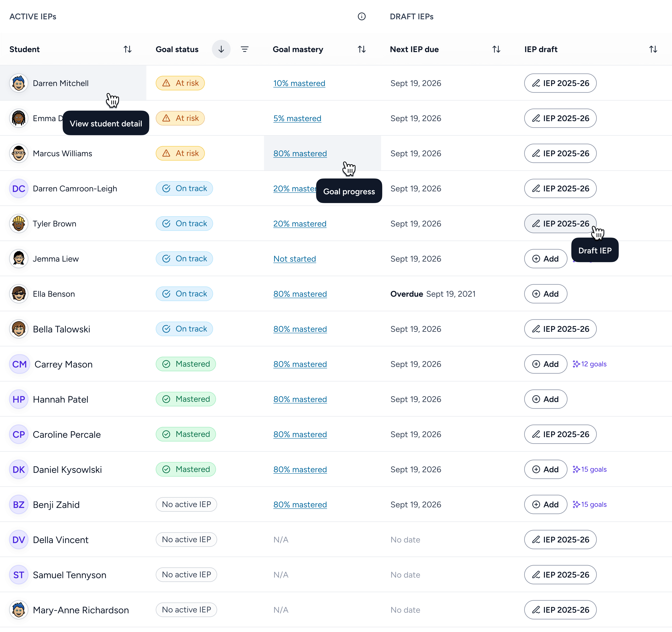Add an IEP draft for Ella Benson
The height and width of the screenshot is (632, 672).
click(x=545, y=294)
